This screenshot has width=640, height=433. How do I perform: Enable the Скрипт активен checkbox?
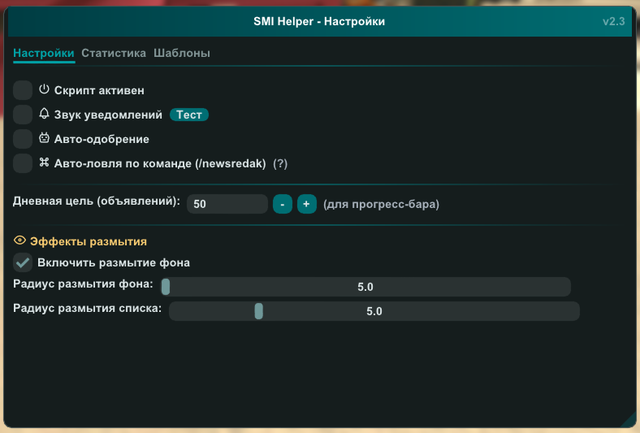23,90
